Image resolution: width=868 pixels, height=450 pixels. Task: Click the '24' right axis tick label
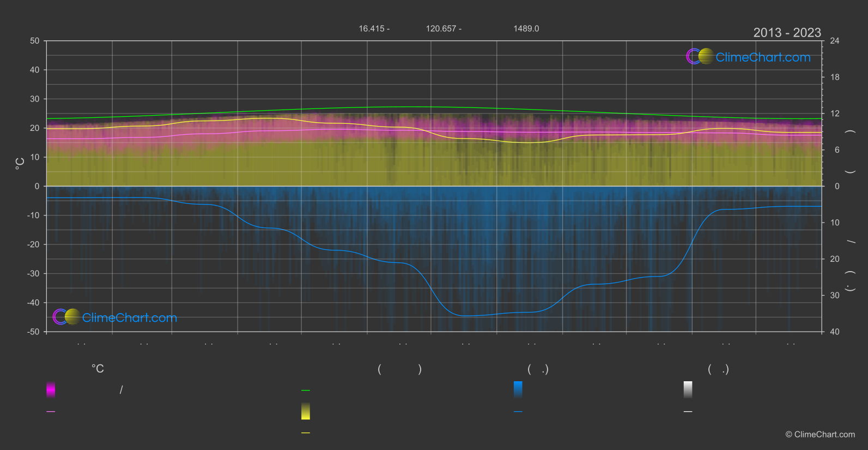click(835, 41)
